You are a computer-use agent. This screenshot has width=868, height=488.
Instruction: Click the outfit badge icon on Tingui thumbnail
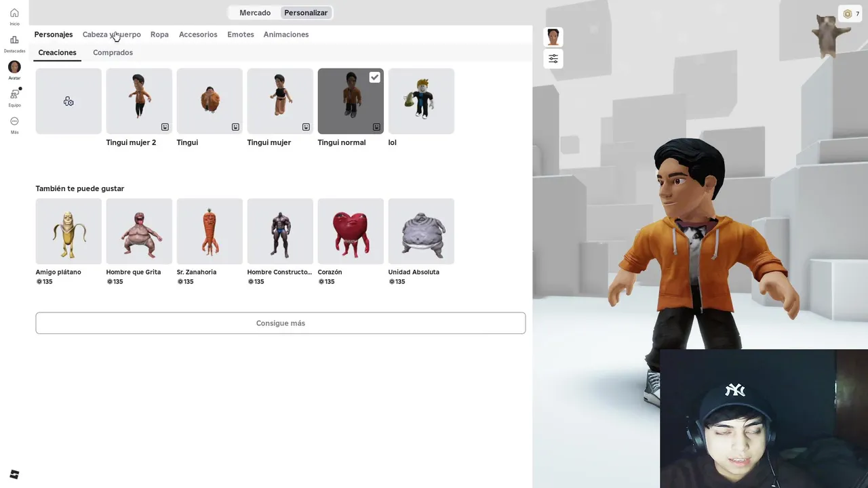click(235, 127)
